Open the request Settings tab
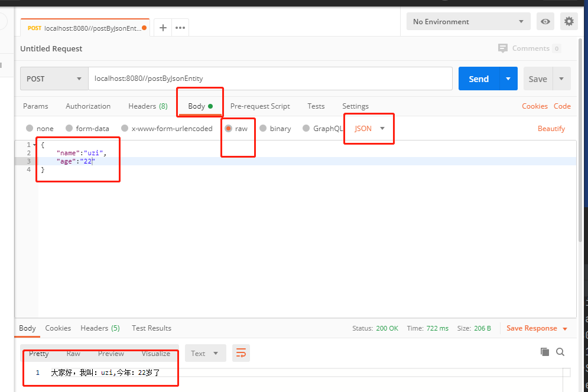This screenshot has height=392, width=588. pyautogui.click(x=355, y=106)
